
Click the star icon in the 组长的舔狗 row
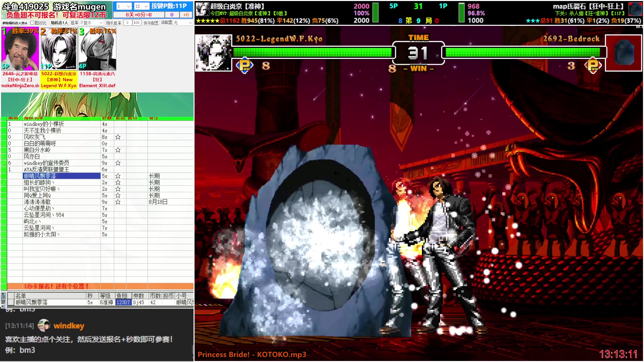pos(118,182)
